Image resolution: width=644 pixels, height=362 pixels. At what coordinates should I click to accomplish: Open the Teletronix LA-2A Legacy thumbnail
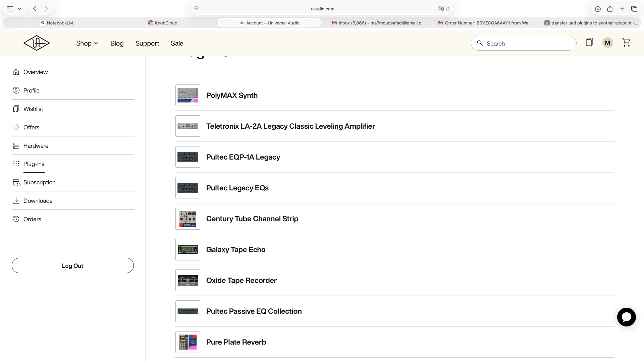pyautogui.click(x=188, y=126)
